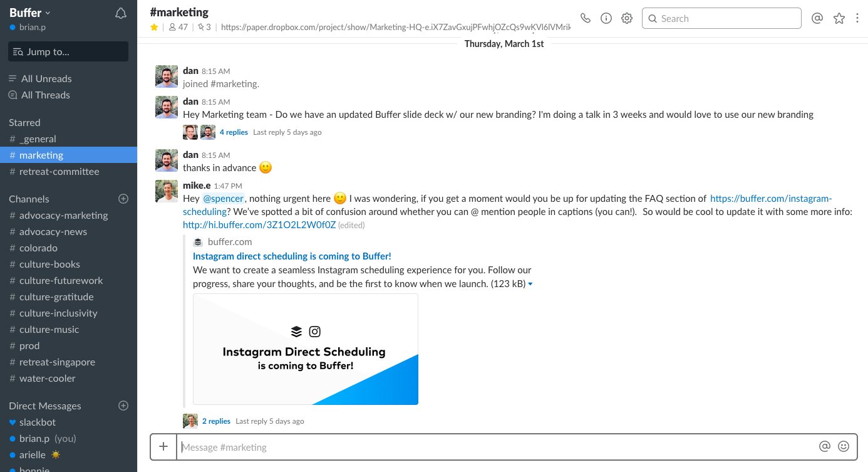This screenshot has width=868, height=472.
Task: Click the message input field
Action: 438,446
